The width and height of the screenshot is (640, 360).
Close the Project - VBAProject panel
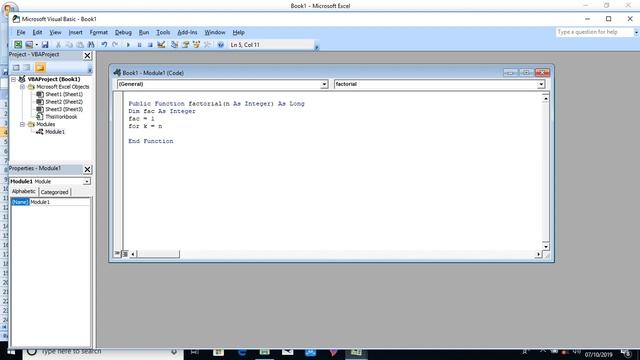(87, 56)
